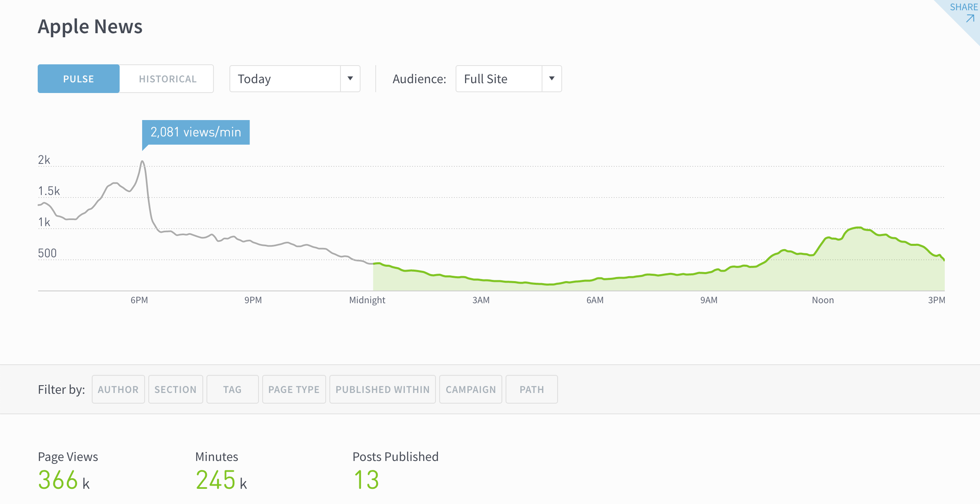Filter by PATH
Viewport: 980px width, 504px height.
[x=532, y=389]
